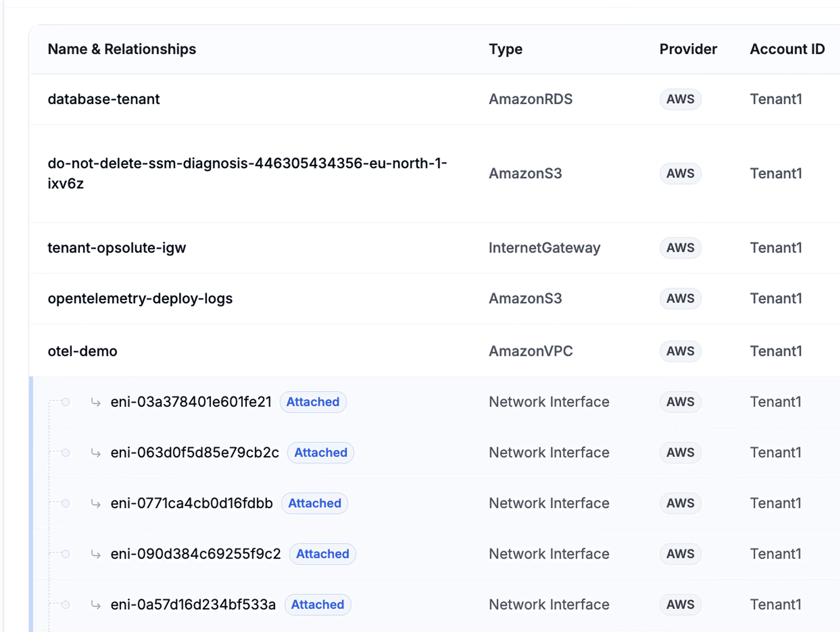Click arrow icon beside eni-03a378401e601fe21

[96, 402]
